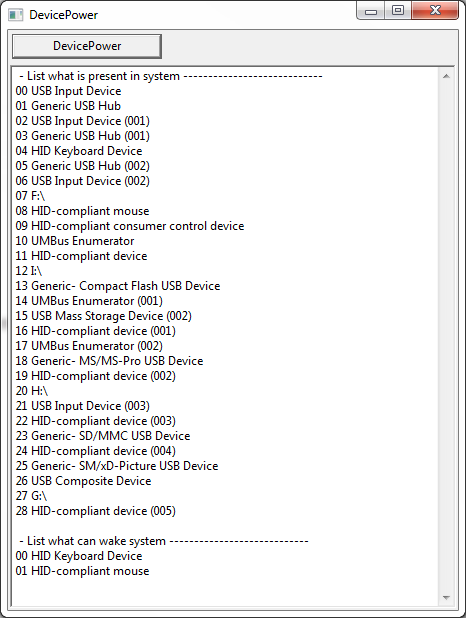
Task: Click the DevicePower app icon in title bar
Action: click(15, 15)
